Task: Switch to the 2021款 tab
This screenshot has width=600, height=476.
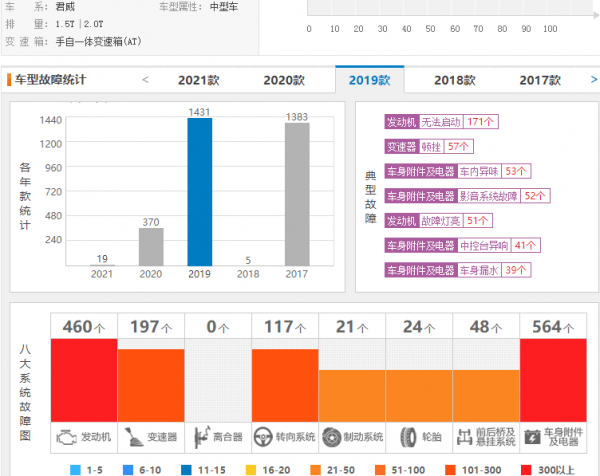Action: (199, 80)
